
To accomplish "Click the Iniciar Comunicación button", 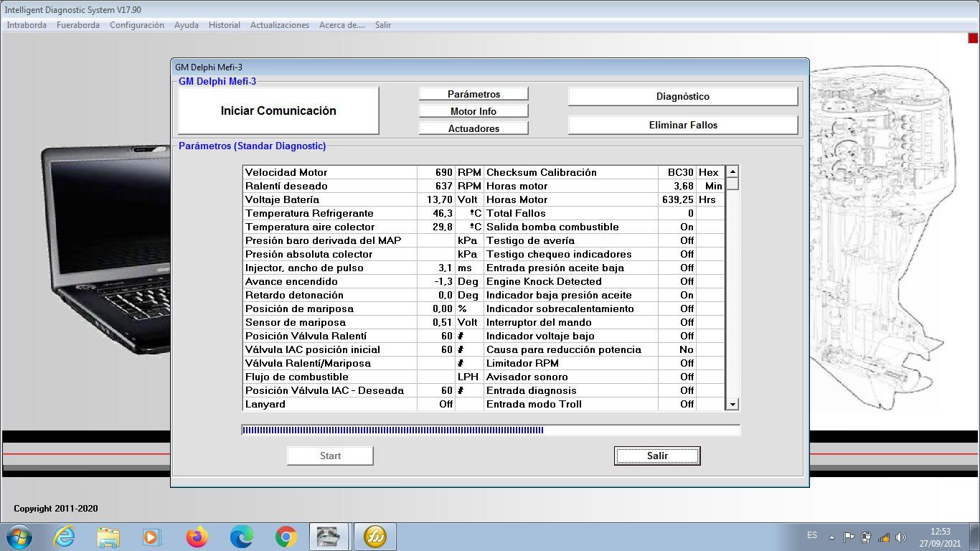I will click(x=278, y=111).
